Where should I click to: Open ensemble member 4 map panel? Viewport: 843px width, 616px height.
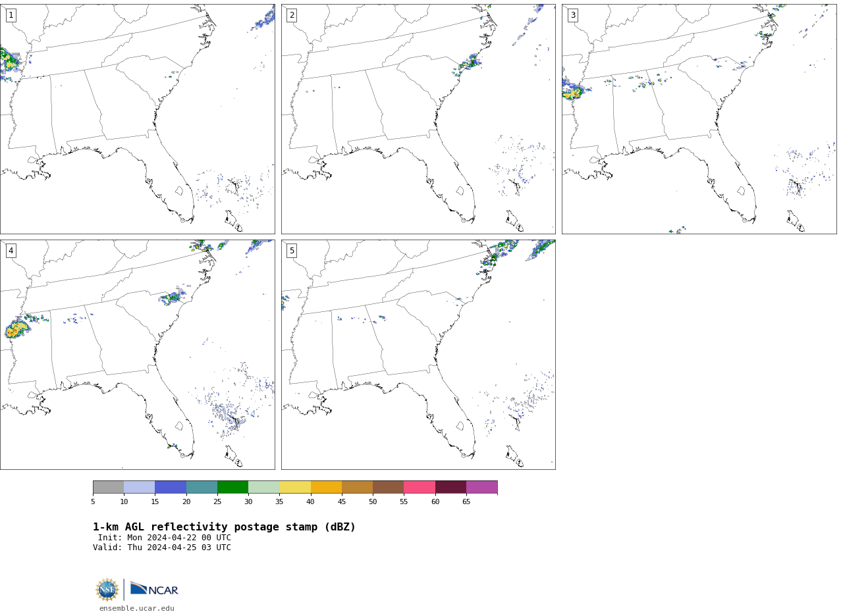coord(138,355)
